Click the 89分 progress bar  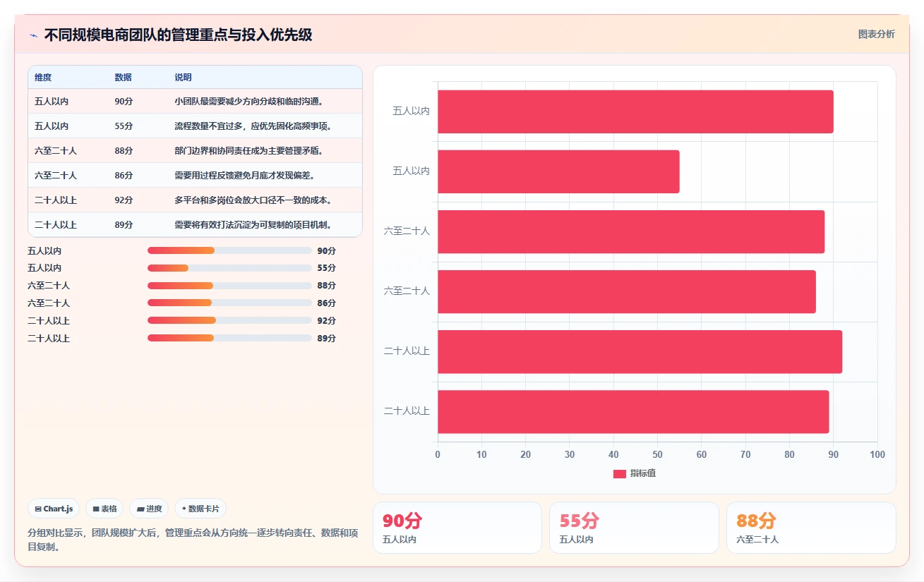click(229, 338)
